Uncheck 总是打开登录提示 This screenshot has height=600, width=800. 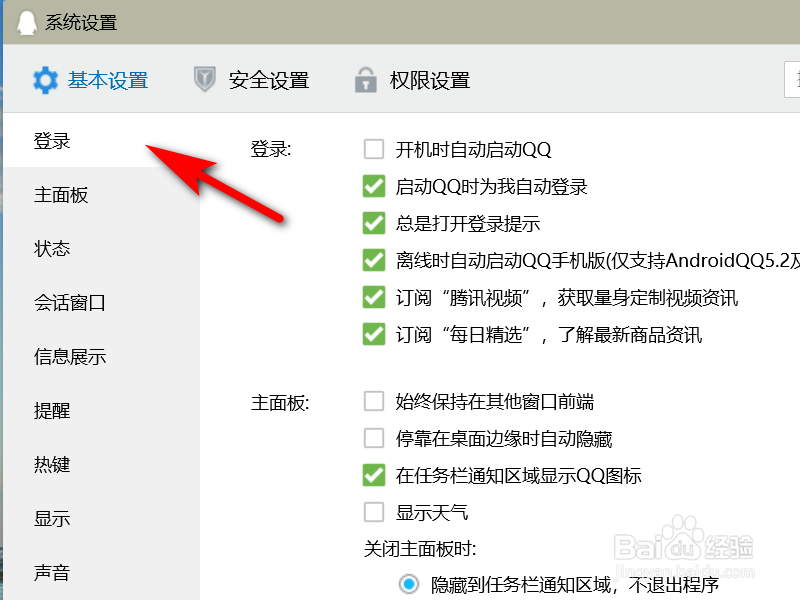(374, 223)
